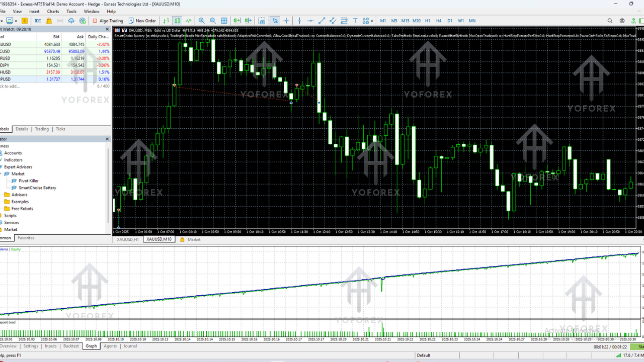Open the search magnifier in toolbar
The image size is (644, 362).
[x=610, y=21]
